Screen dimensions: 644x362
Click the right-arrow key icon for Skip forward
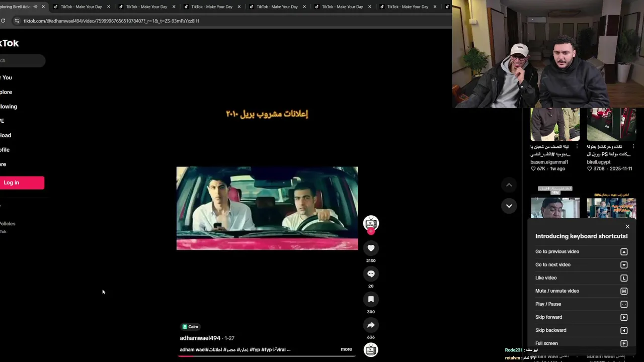pyautogui.click(x=624, y=317)
